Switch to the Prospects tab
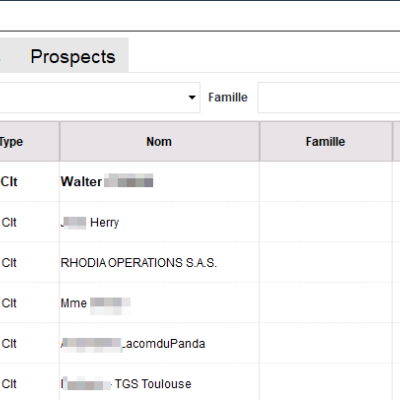Screen dimensions: 400x400 pos(73,56)
